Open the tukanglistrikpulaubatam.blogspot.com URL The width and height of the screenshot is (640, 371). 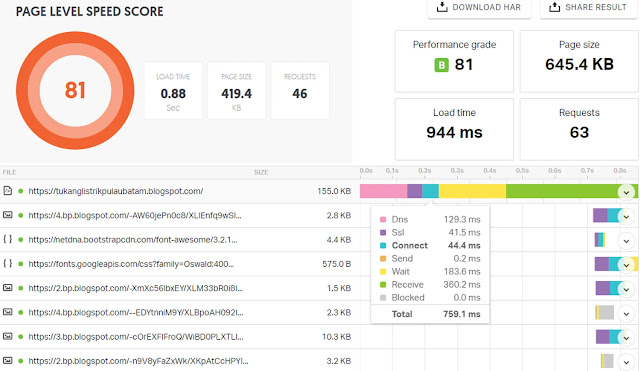point(116,191)
